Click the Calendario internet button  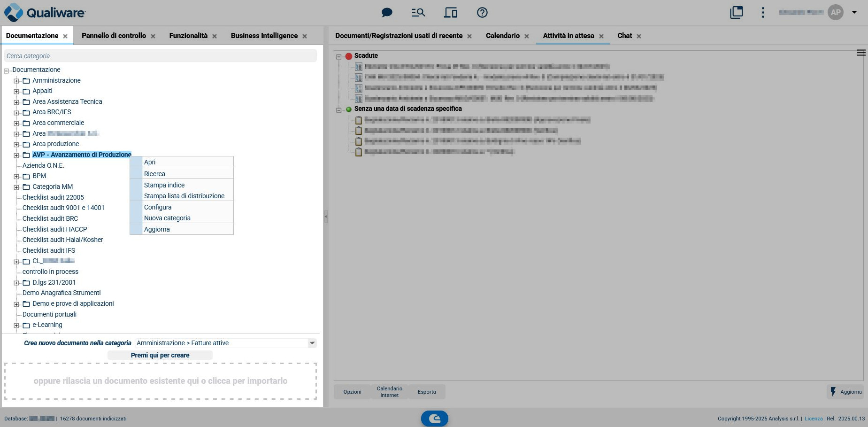(390, 392)
